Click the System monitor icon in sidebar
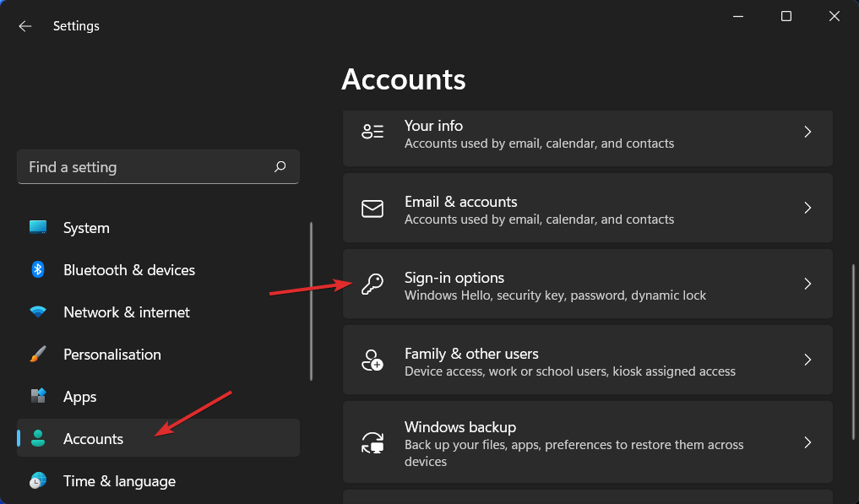 [x=38, y=228]
